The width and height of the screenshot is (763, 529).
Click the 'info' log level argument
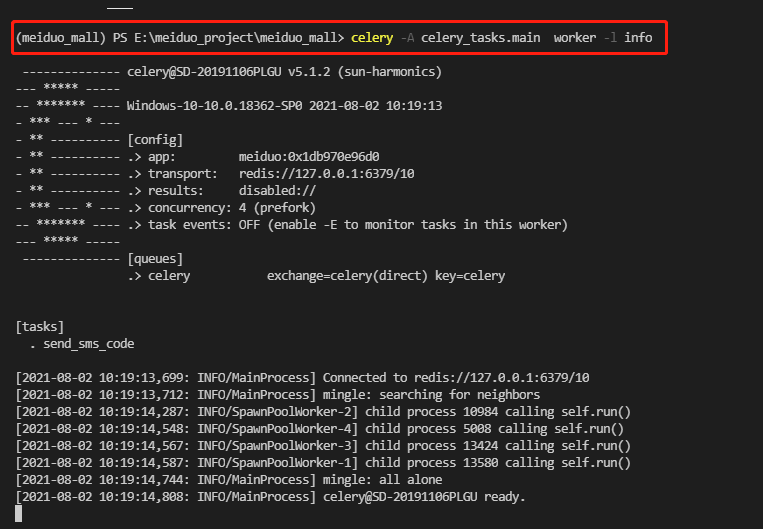click(638, 38)
